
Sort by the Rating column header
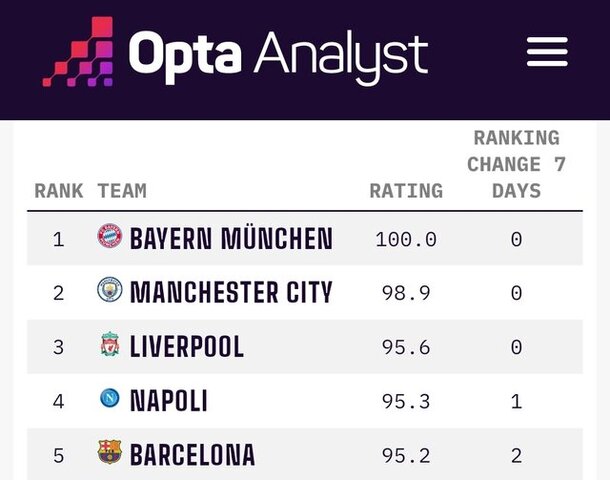click(x=406, y=190)
